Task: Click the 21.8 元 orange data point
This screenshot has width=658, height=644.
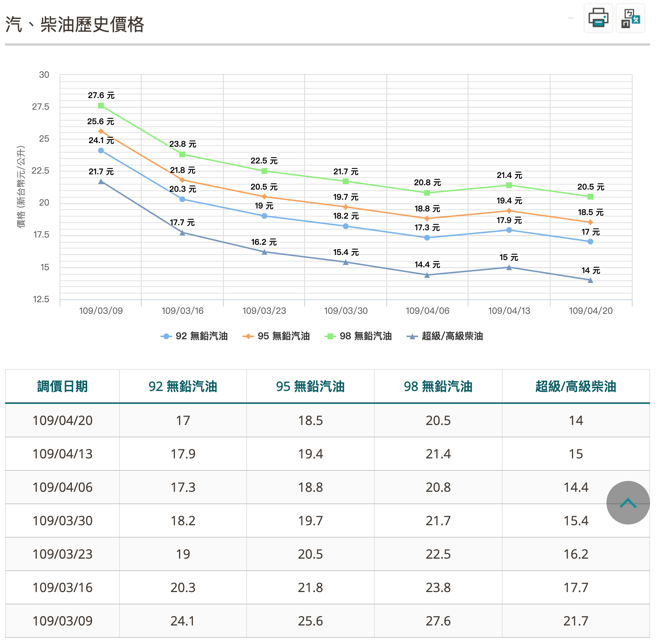Action: coord(182,180)
